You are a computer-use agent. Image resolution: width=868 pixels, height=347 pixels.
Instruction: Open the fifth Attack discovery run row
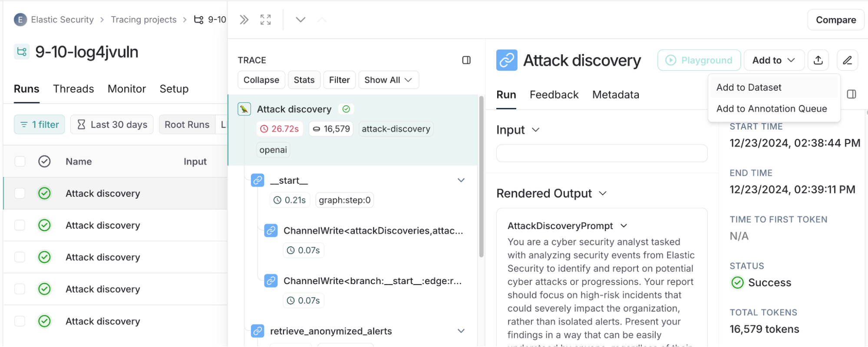(x=116, y=321)
